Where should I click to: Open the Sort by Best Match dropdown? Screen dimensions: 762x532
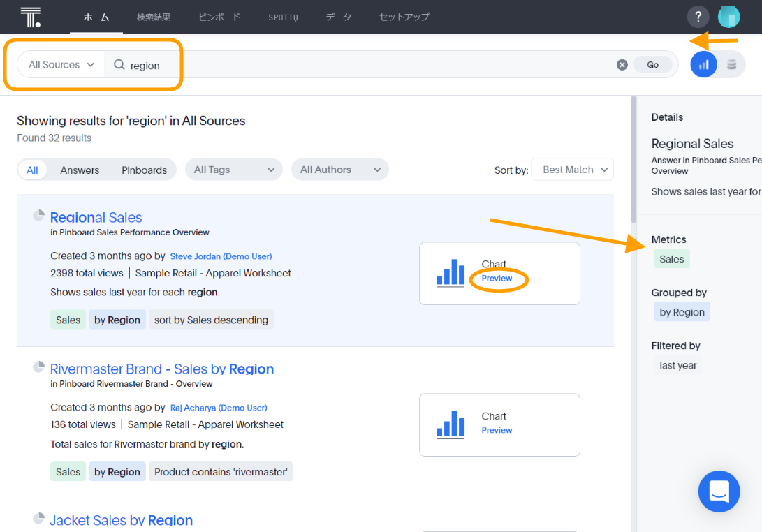click(572, 169)
